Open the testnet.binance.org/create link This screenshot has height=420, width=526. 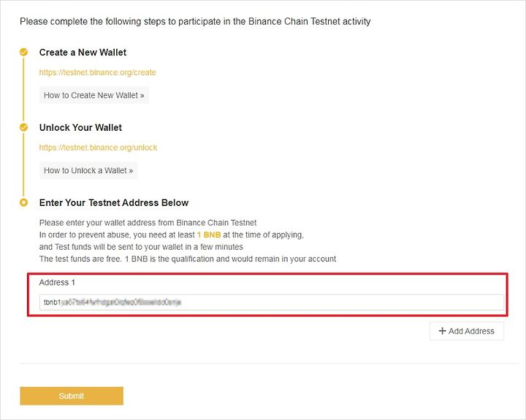click(x=97, y=72)
